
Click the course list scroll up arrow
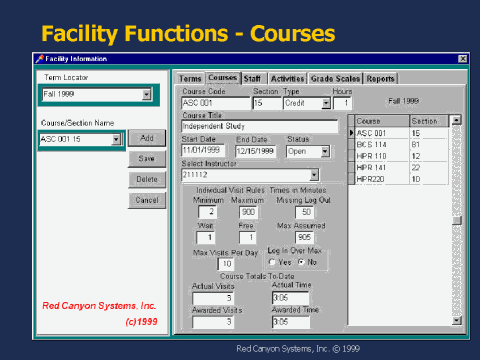tap(457, 120)
